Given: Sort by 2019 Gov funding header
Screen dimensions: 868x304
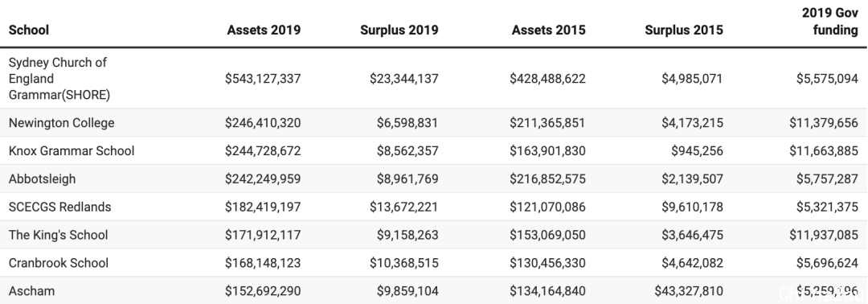Looking at the screenshot, I should (829, 23).
